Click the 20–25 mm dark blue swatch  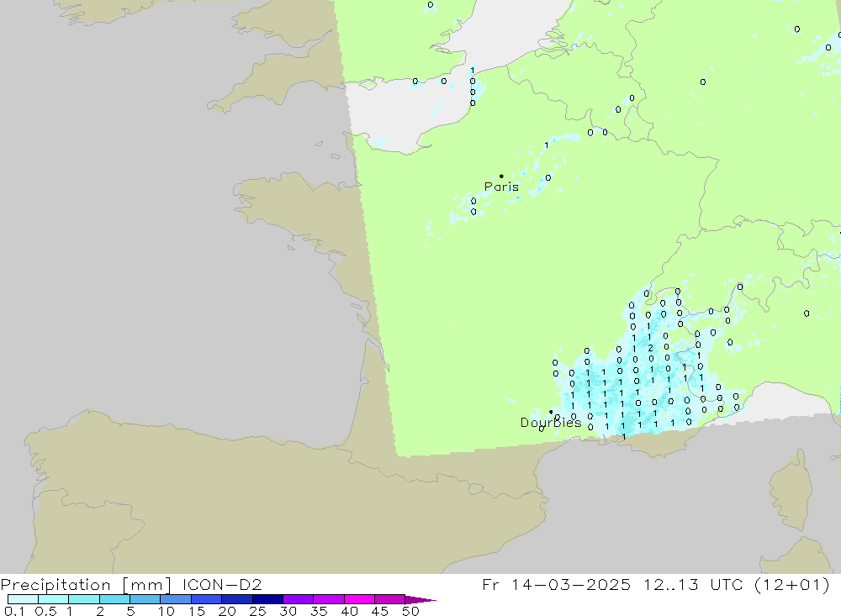coord(236,599)
